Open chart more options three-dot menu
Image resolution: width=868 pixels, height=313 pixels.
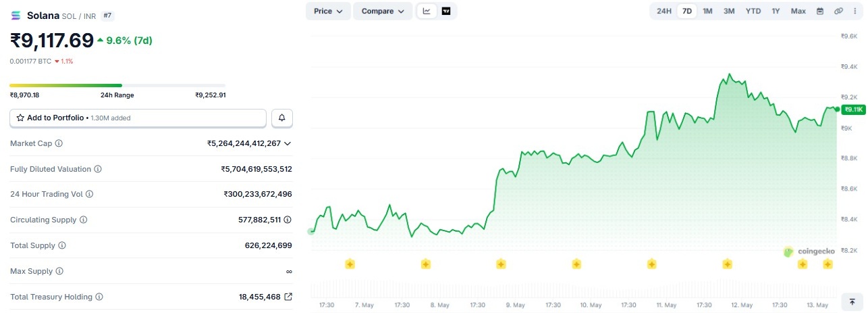856,11
